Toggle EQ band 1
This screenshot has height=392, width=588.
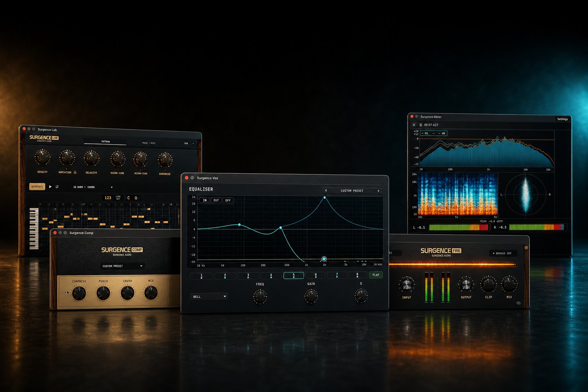click(201, 275)
